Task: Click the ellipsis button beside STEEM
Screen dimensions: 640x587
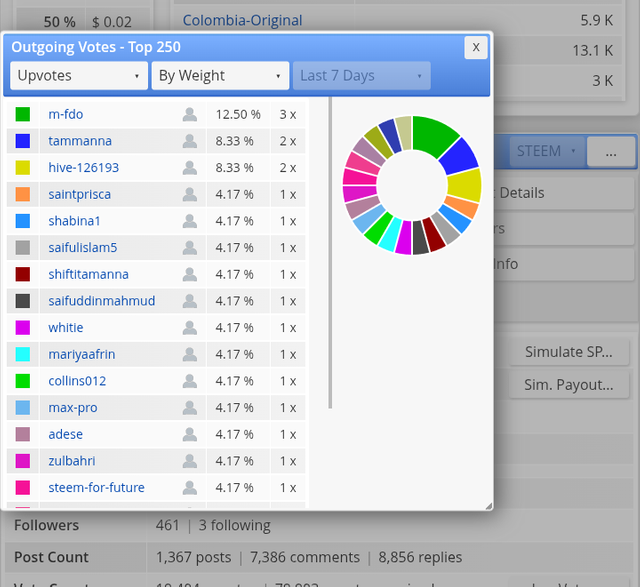Action: click(x=611, y=151)
